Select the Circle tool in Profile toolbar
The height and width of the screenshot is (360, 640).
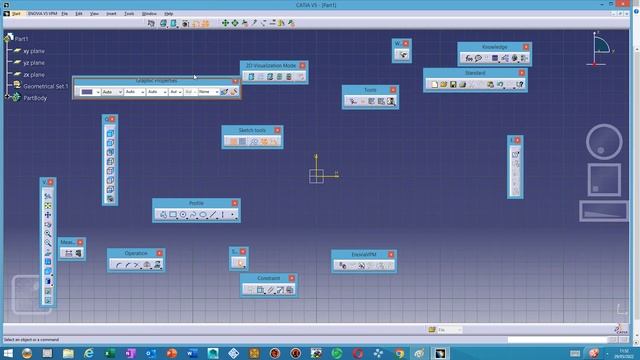(x=183, y=214)
